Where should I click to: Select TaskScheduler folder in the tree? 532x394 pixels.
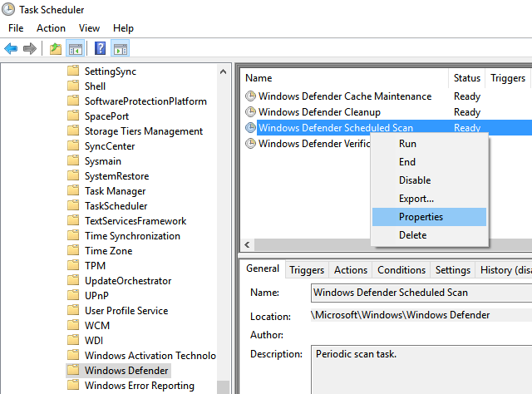tap(116, 205)
